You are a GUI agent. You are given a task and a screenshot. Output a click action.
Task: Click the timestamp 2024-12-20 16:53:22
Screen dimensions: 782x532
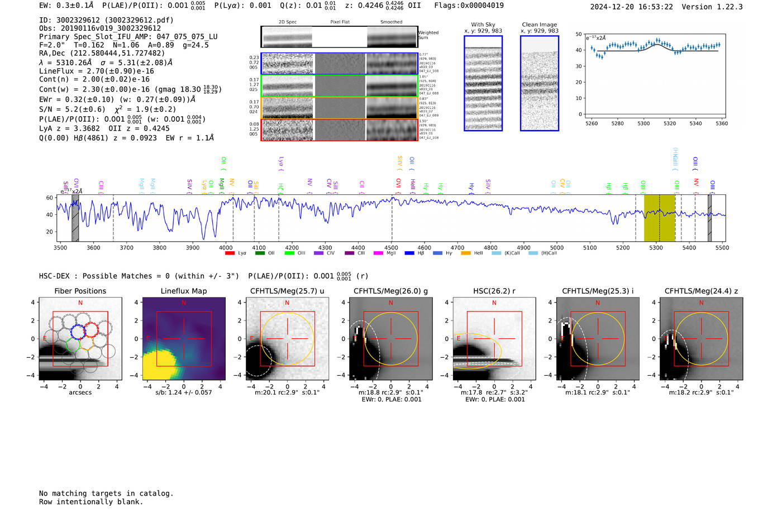coord(632,7)
